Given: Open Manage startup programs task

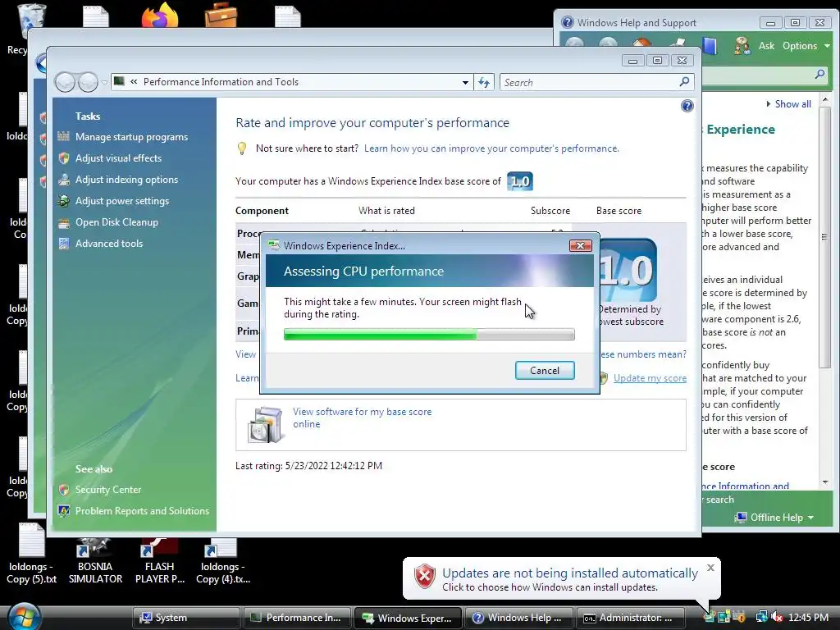Looking at the screenshot, I should pyautogui.click(x=132, y=137).
